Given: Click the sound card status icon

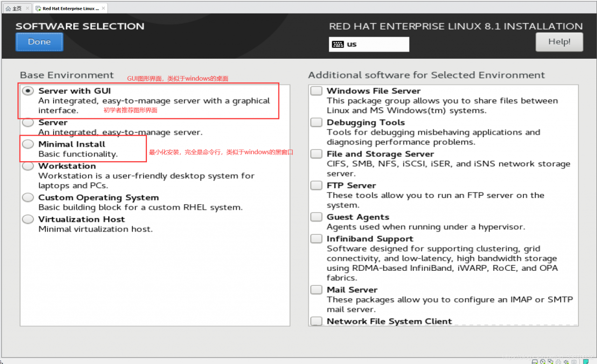Looking at the screenshot, I should pos(566,361).
